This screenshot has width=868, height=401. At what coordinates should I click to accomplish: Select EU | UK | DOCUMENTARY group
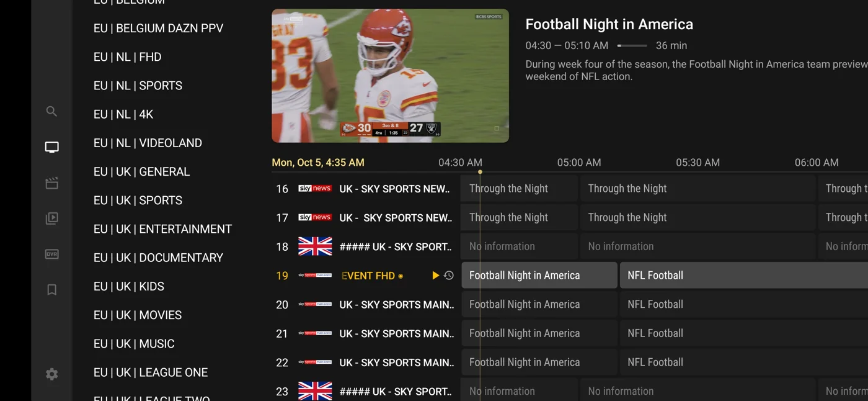[158, 258]
